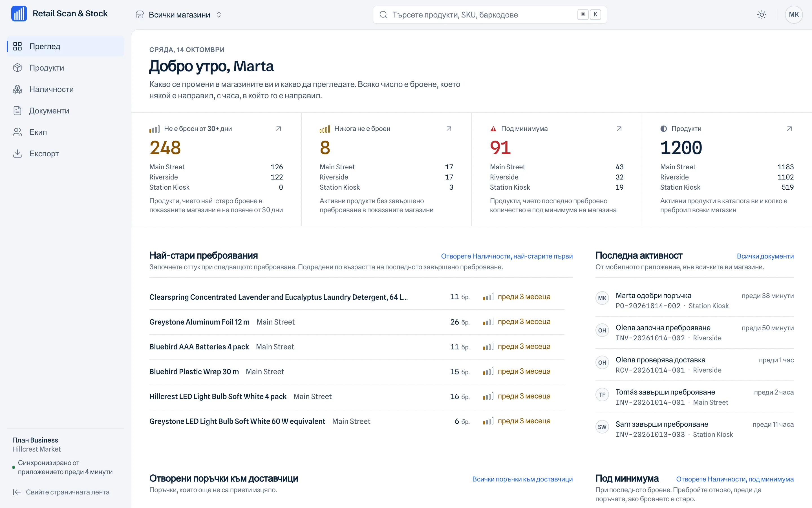Open the Всички документи link
Screen dimensions: 812x508
pyautogui.click(x=765, y=256)
